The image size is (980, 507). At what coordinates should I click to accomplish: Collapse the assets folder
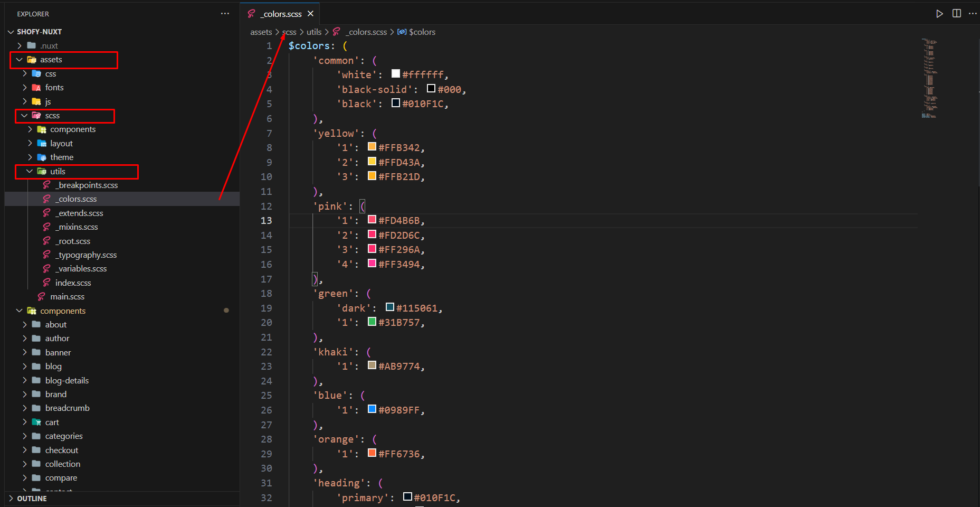click(20, 60)
